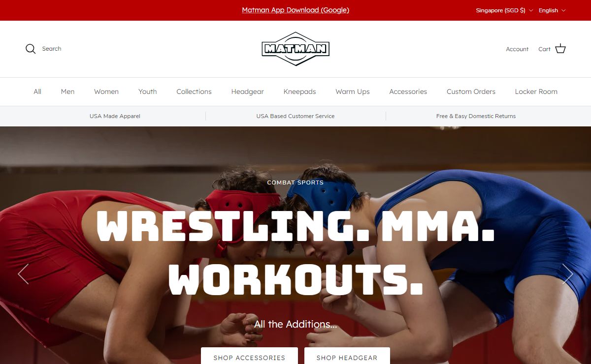Expand the Singapore (SGD $) currency selector
Image resolution: width=591 pixels, height=364 pixels.
tap(504, 10)
